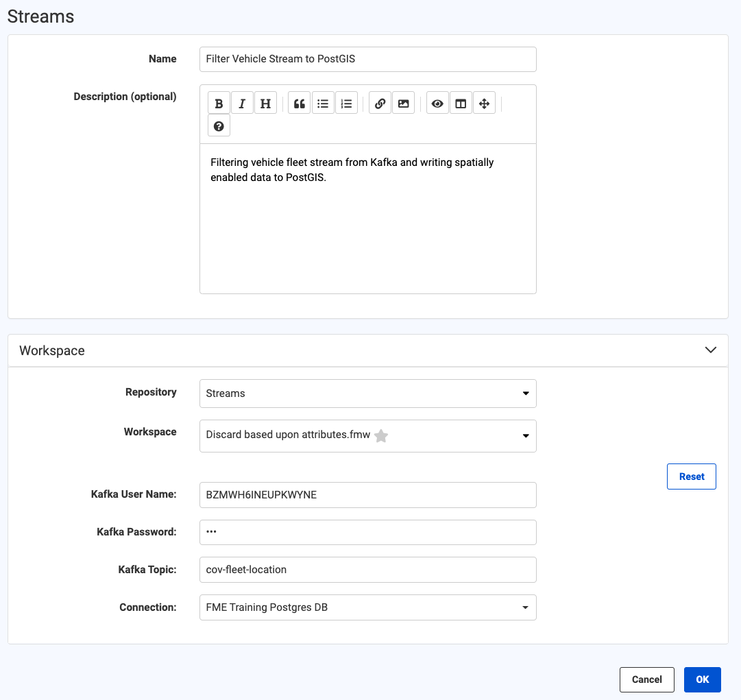Click the Kafka Topic input field

coord(368,570)
